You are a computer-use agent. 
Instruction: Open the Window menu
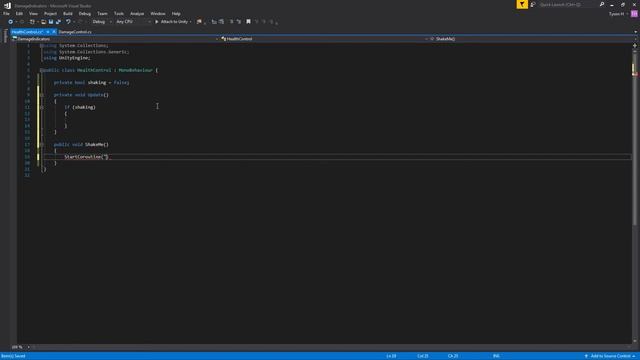click(158, 14)
